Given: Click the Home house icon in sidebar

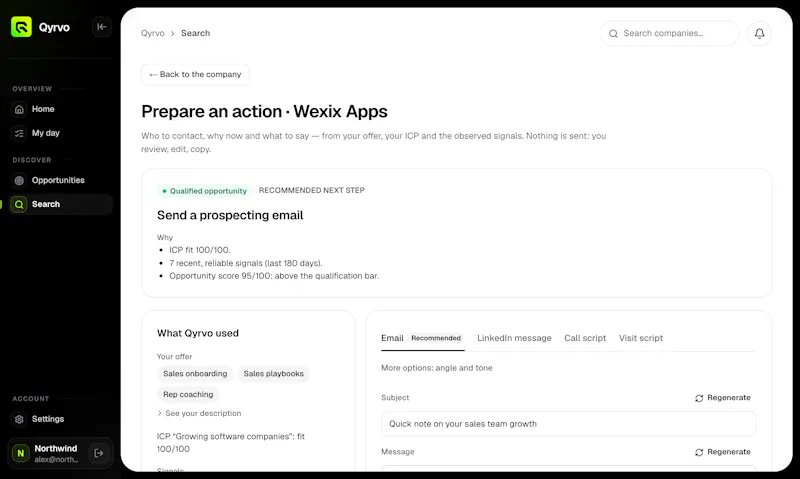Looking at the screenshot, I should coord(19,109).
